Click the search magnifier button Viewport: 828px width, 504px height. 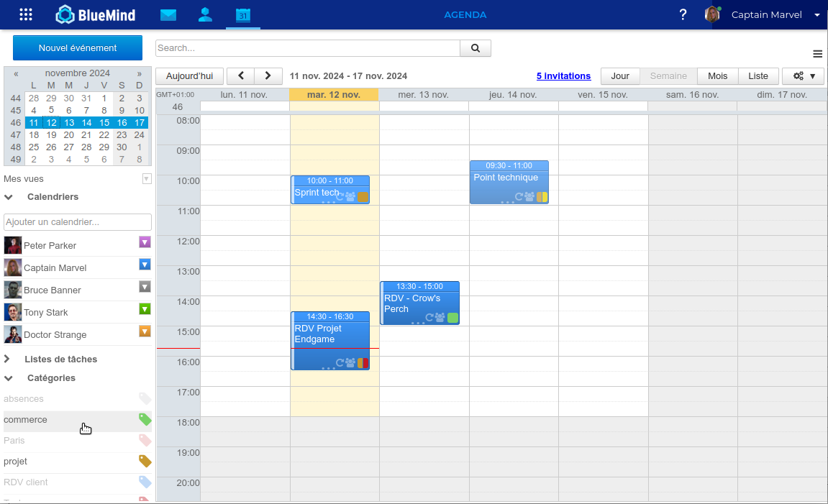click(x=476, y=48)
